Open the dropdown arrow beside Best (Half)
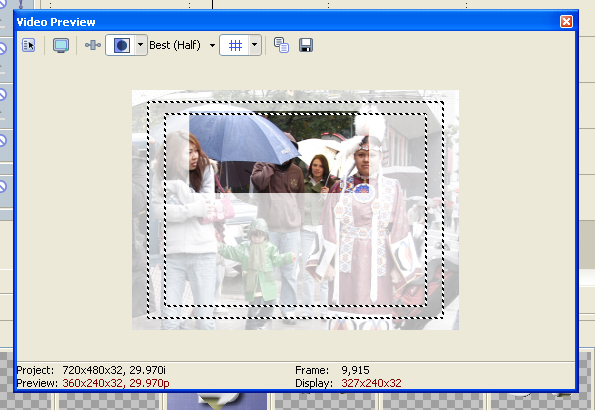This screenshot has width=595, height=410. (x=212, y=46)
